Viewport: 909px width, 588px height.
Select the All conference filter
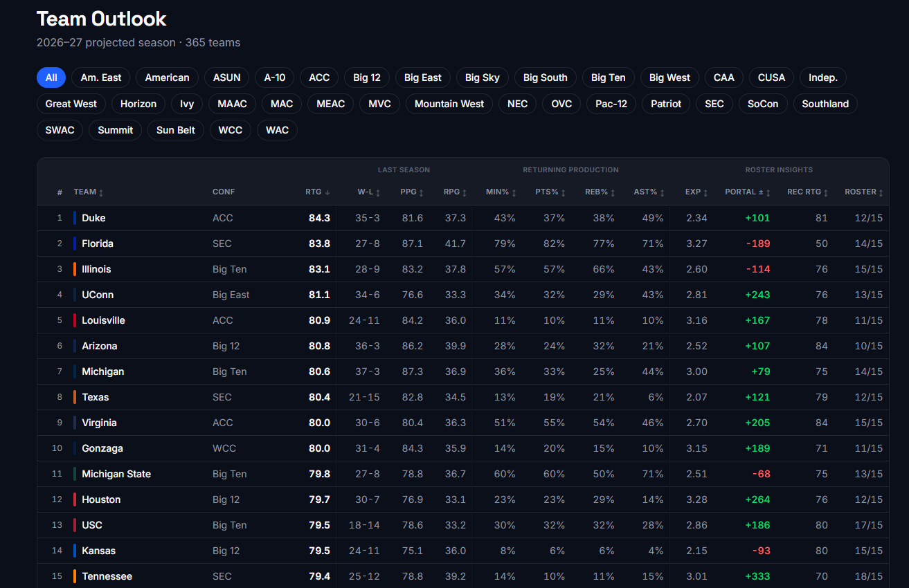tap(51, 77)
